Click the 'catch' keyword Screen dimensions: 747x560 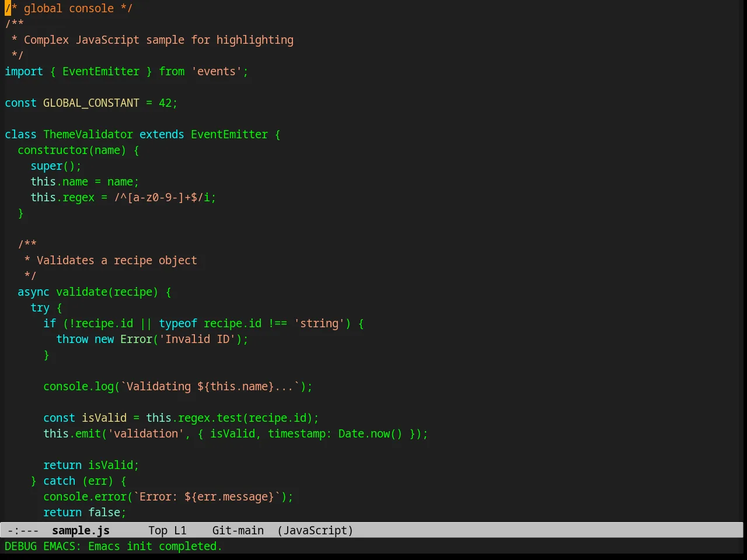pyautogui.click(x=59, y=481)
